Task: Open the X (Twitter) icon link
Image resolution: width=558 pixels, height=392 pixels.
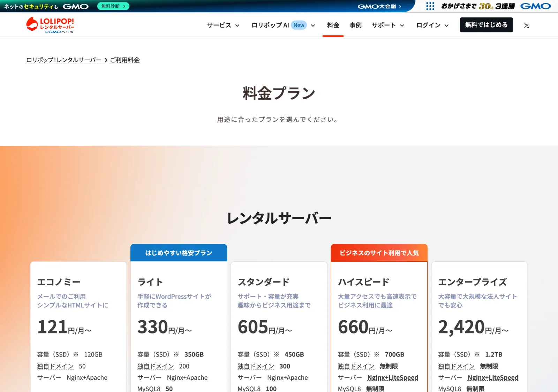Action: pos(526,25)
